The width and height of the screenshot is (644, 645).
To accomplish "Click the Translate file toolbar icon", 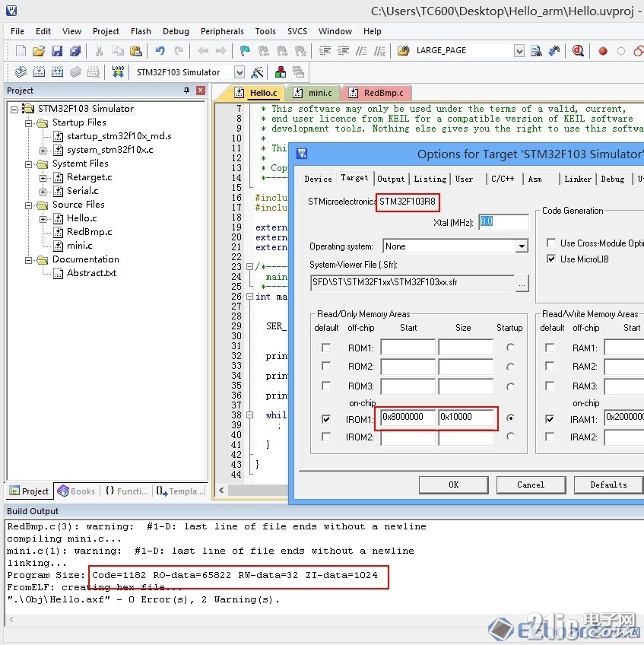I will (21, 72).
